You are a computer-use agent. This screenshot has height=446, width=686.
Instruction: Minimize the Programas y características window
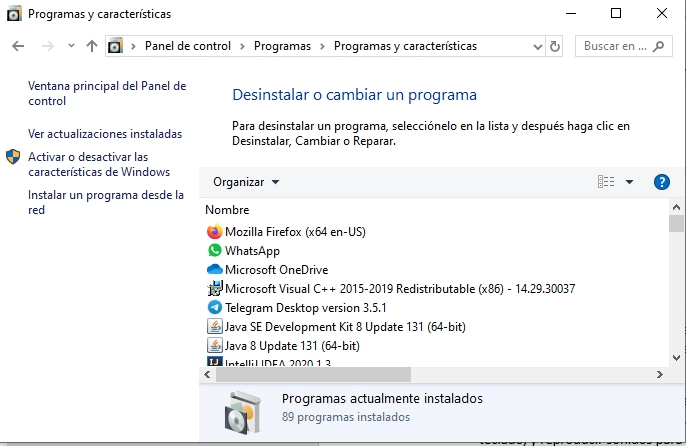[571, 14]
